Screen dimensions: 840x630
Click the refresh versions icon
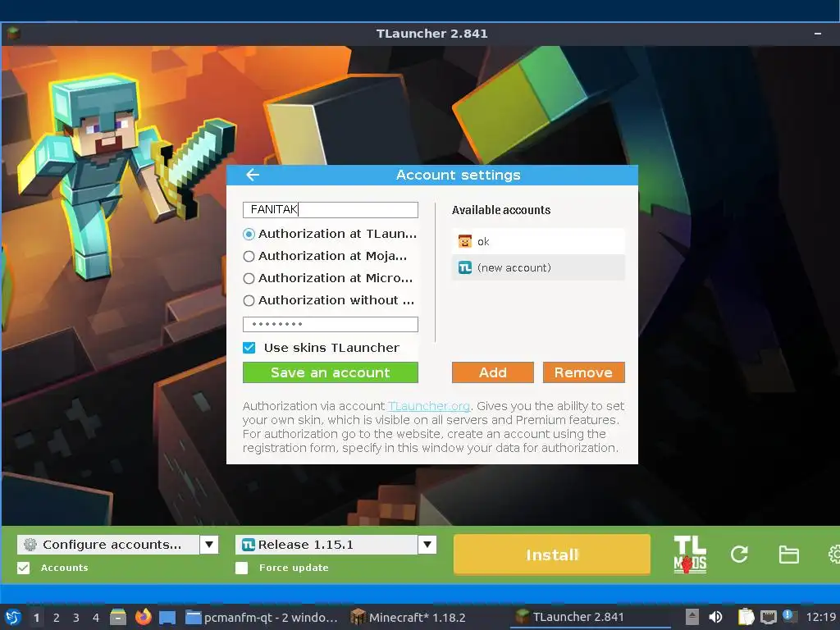pos(739,555)
